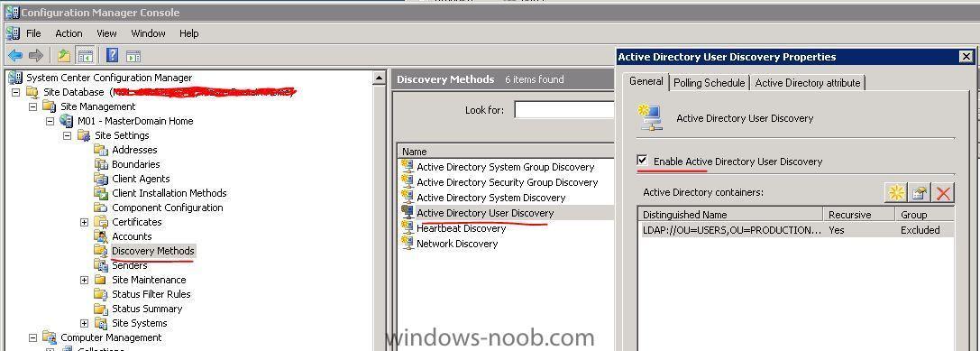
Task: Click the Status Summary folder icon
Action: pyautogui.click(x=101, y=309)
